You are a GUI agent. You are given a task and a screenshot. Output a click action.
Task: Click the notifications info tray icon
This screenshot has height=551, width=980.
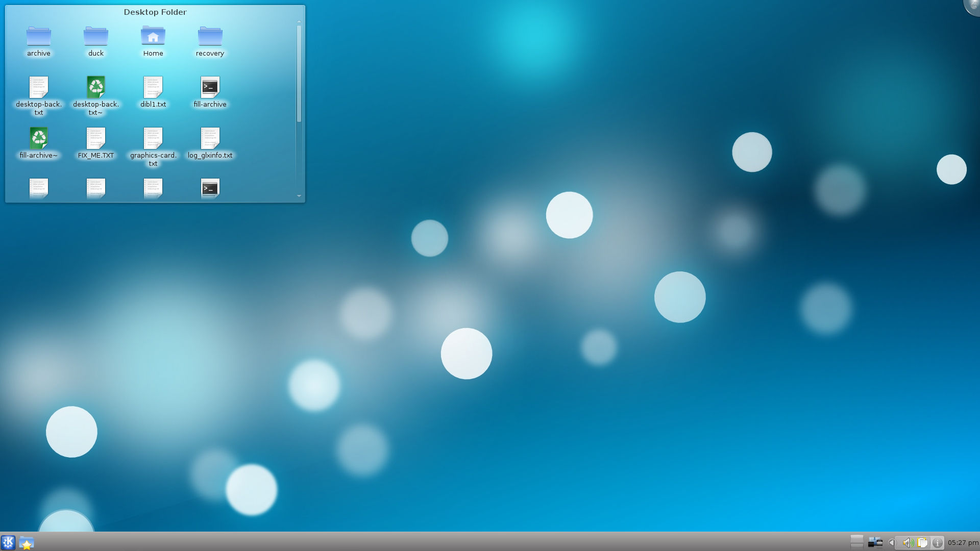937,543
